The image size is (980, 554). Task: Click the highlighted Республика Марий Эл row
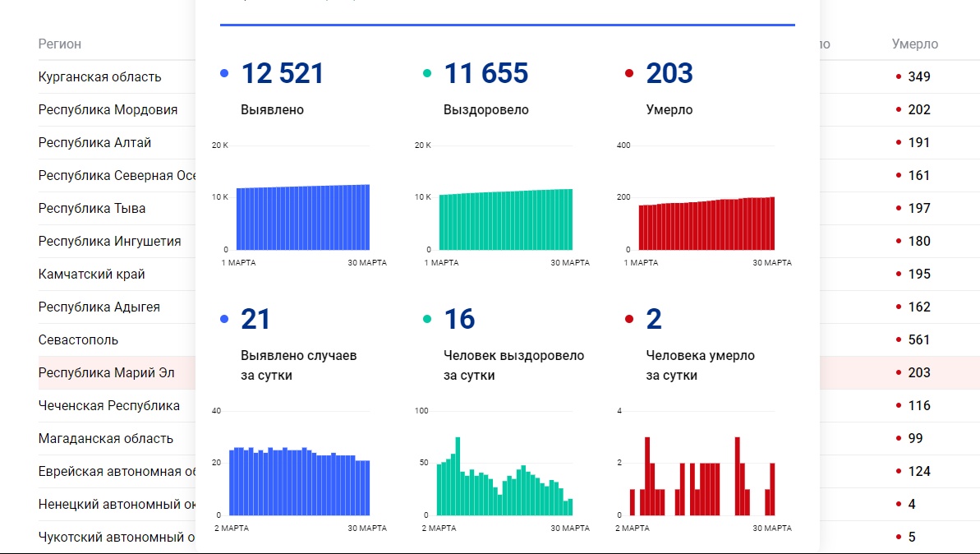106,373
